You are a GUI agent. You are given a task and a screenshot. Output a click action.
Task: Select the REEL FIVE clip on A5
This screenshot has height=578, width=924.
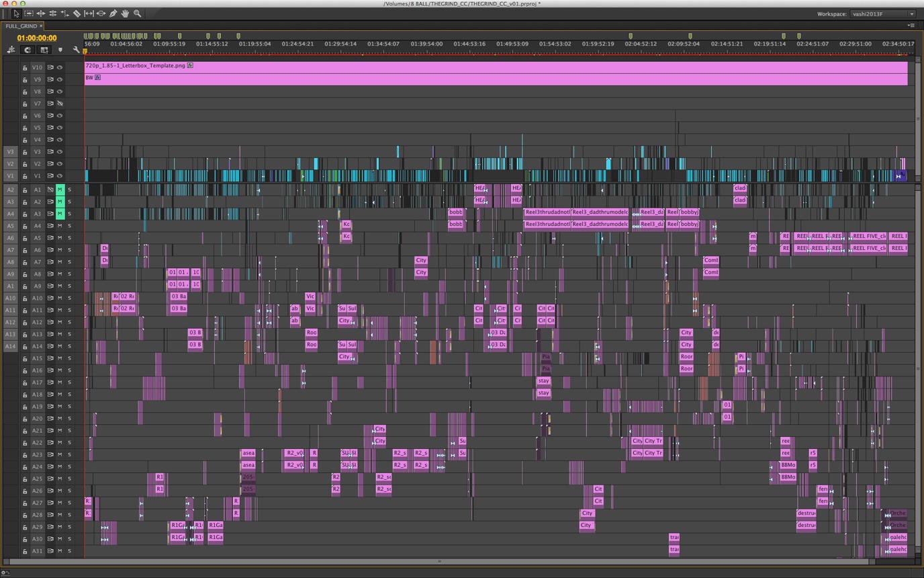coord(868,237)
